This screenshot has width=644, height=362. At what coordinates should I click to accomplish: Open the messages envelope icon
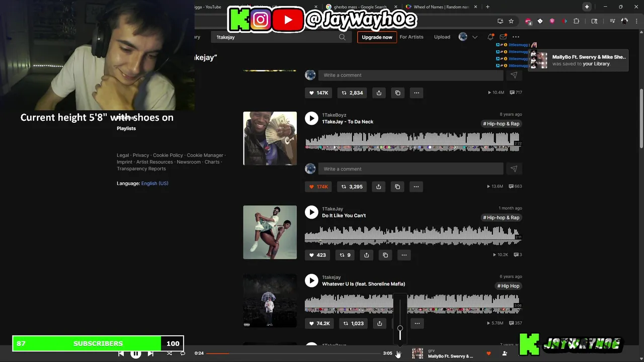[503, 37]
